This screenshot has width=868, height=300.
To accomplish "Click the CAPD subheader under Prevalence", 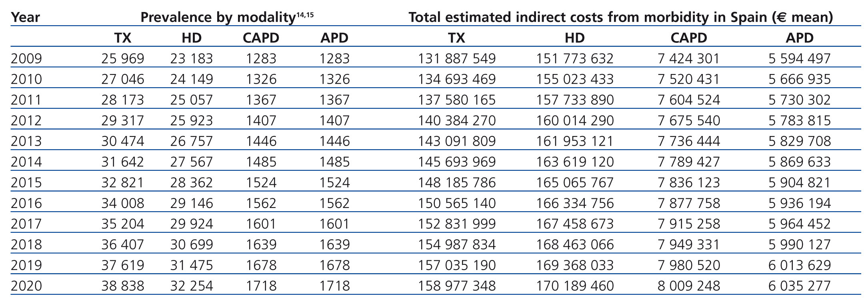I will pos(261,38).
